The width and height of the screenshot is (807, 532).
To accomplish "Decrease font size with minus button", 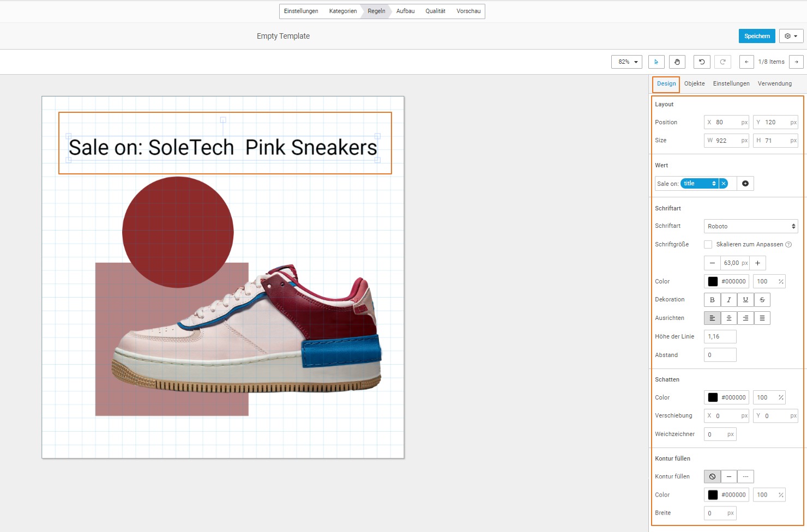I will (712, 263).
